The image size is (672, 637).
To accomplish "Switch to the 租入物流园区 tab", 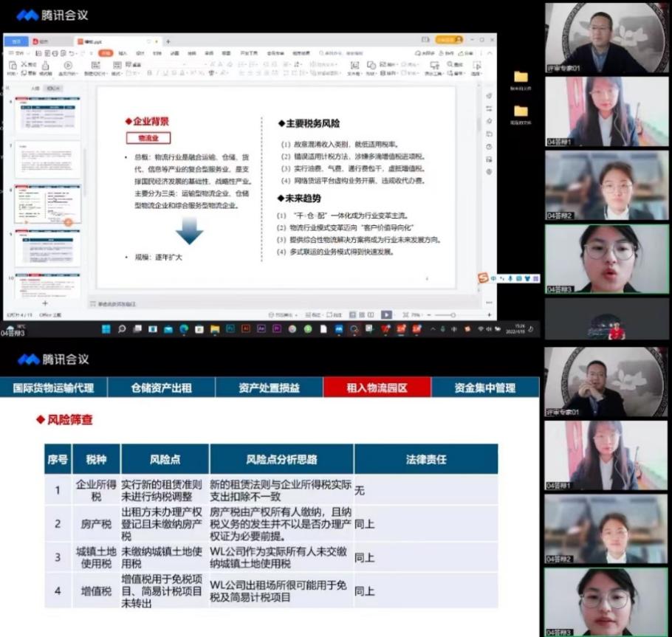I will click(x=377, y=388).
